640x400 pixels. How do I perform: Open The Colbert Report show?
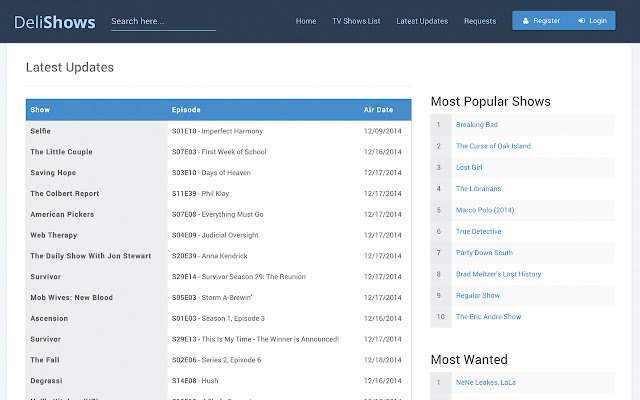point(64,193)
